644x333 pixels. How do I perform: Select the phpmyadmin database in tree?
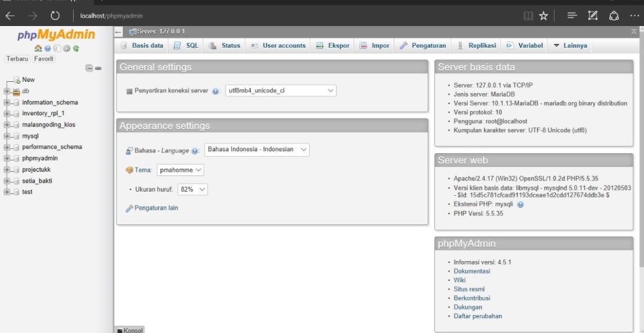[x=40, y=158]
